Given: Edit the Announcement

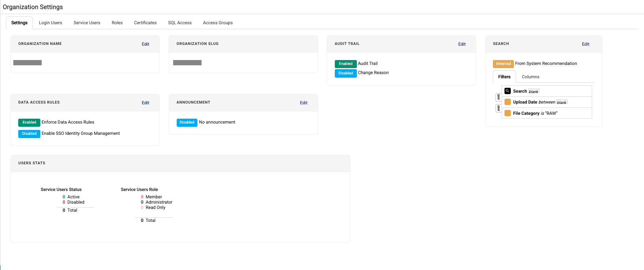Looking at the screenshot, I should [304, 103].
